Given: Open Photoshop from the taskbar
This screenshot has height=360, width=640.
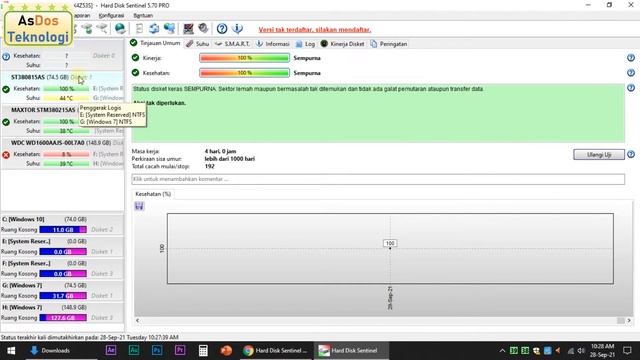Looking at the screenshot, I should pos(157,350).
